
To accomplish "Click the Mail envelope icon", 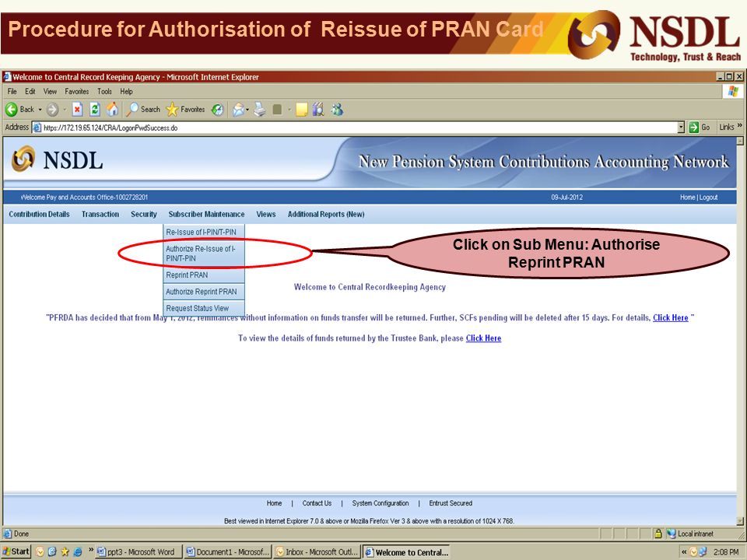I will click(238, 110).
